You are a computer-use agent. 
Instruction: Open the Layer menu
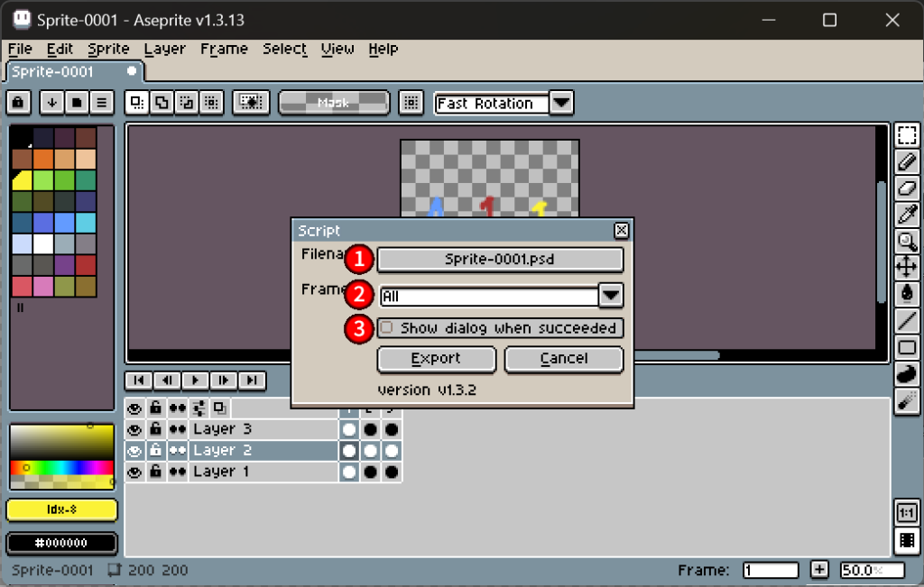click(164, 49)
